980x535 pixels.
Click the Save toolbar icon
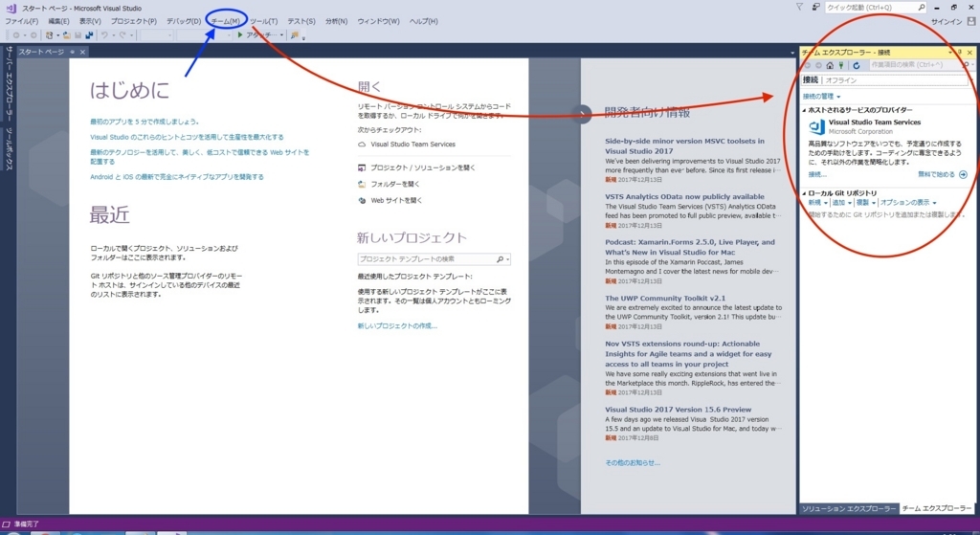tap(78, 35)
